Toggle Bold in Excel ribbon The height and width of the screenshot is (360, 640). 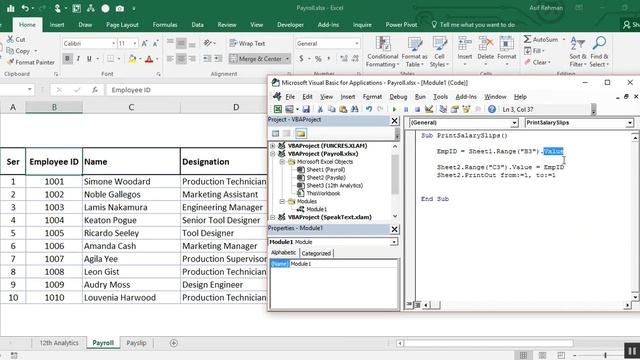click(67, 59)
